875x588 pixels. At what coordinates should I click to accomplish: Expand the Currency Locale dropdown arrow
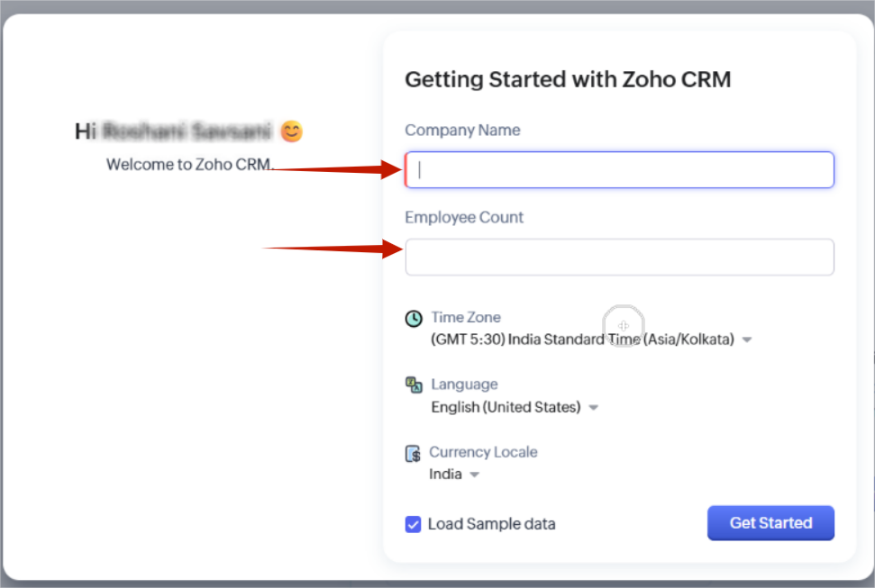point(475,475)
